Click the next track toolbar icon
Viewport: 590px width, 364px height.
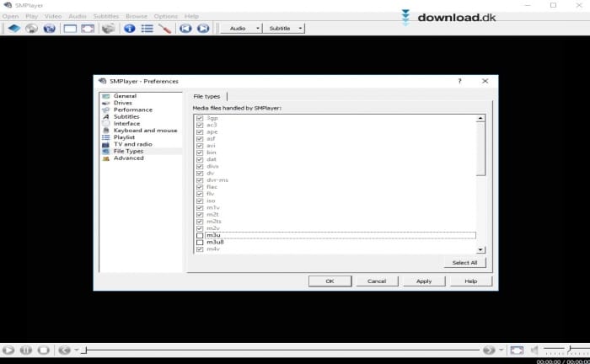tap(203, 28)
